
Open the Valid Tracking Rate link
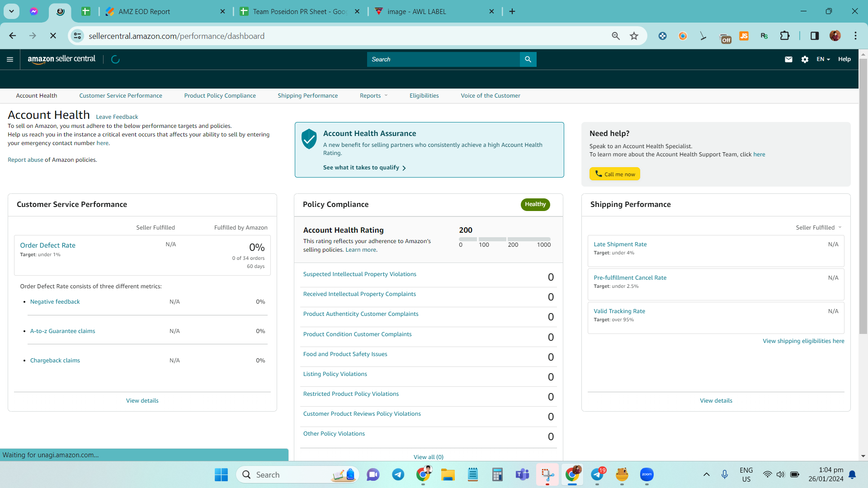[x=619, y=311]
